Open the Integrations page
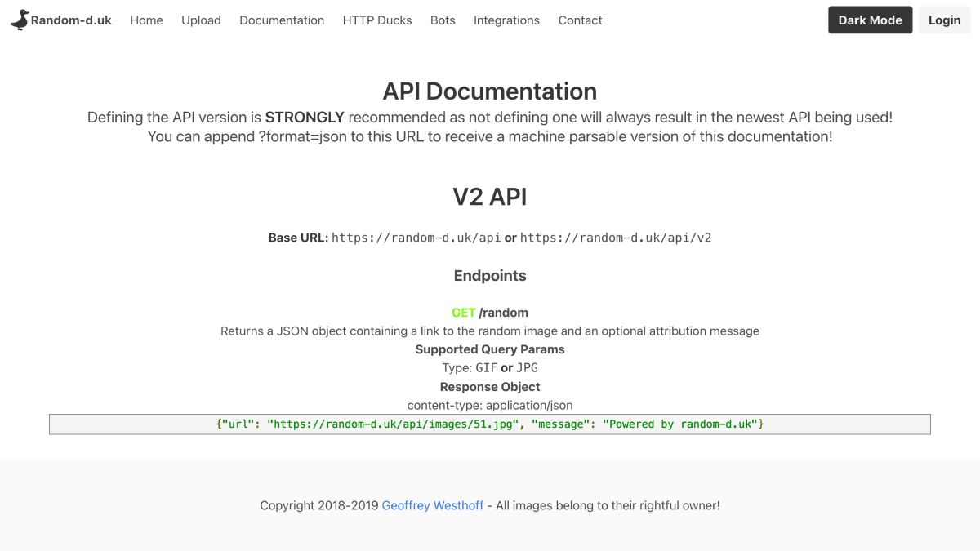This screenshot has width=980, height=551. coord(506,20)
